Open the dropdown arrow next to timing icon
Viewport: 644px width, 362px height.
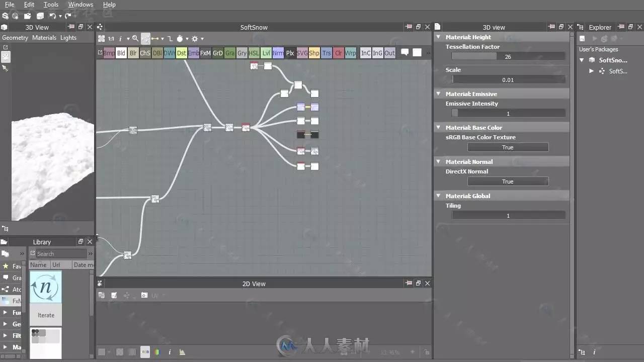187,39
